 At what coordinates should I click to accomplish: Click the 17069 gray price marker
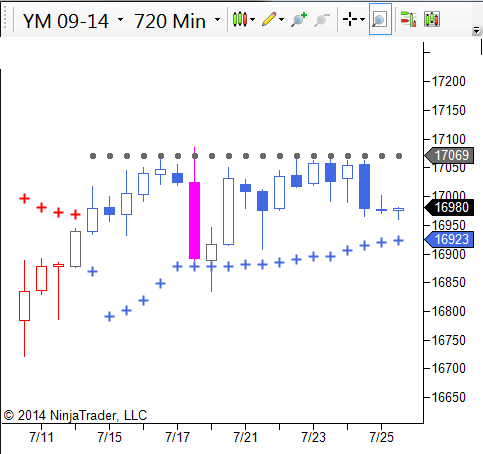pyautogui.click(x=449, y=155)
